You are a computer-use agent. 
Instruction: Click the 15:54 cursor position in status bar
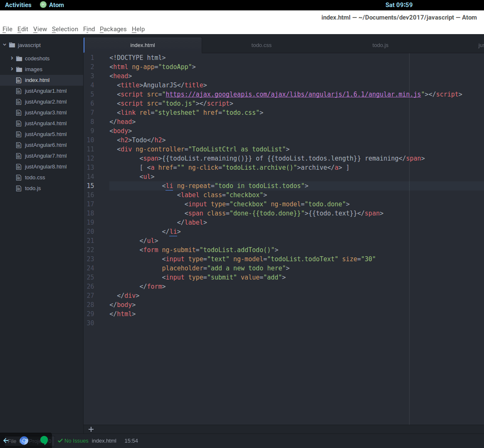pos(131,441)
